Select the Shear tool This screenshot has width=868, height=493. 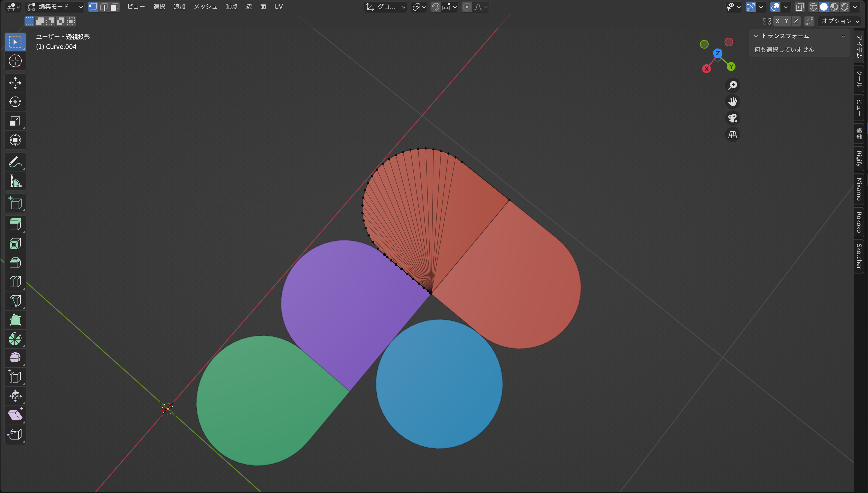pos(15,415)
